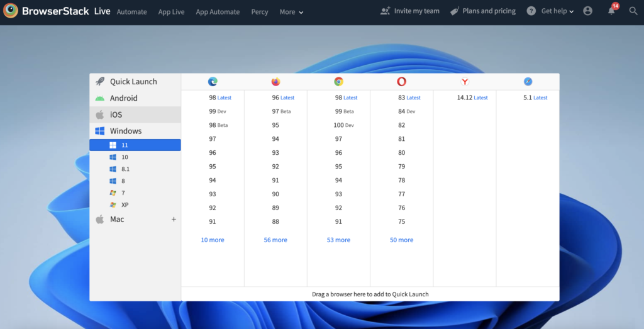Launch Edge 99 Dev
The image size is (644, 329).
[x=218, y=111]
